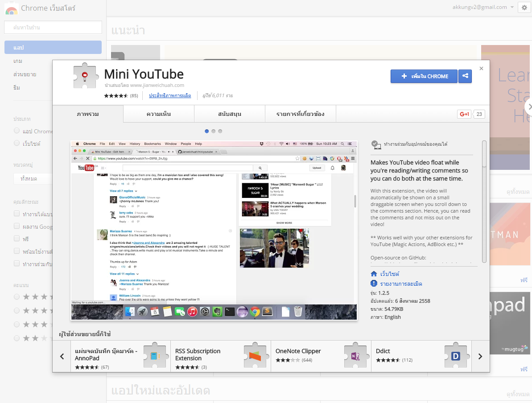Select the third screenshot carousel dot
The height and width of the screenshot is (403, 532).
pos(220,131)
